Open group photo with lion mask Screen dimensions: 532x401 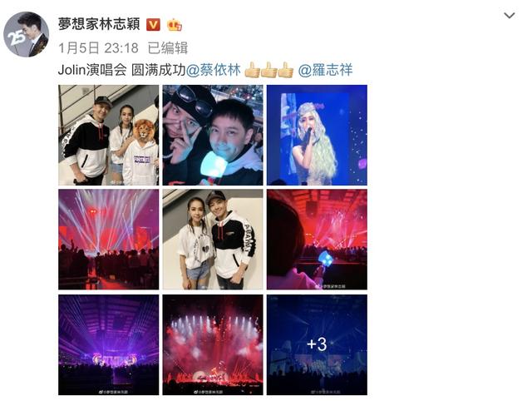[x=108, y=135]
